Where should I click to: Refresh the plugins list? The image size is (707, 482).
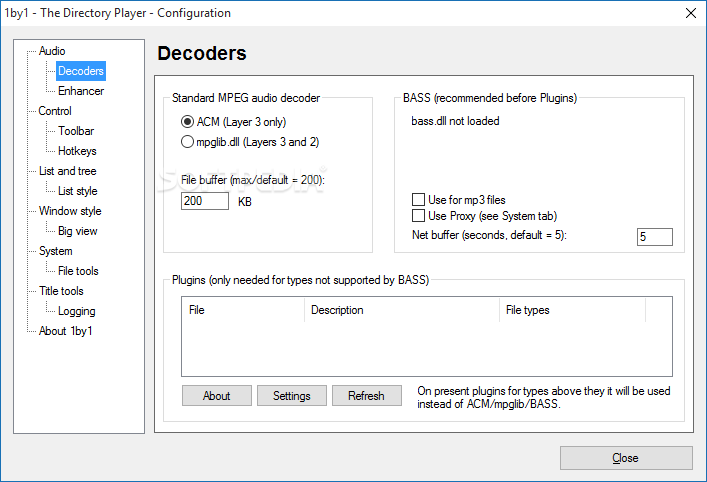point(367,395)
